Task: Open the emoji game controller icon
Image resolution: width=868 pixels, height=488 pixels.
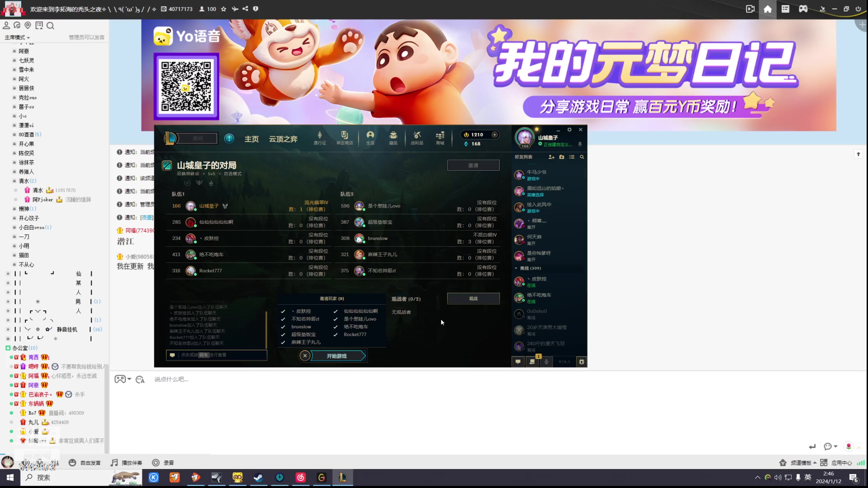Action: pos(120,379)
